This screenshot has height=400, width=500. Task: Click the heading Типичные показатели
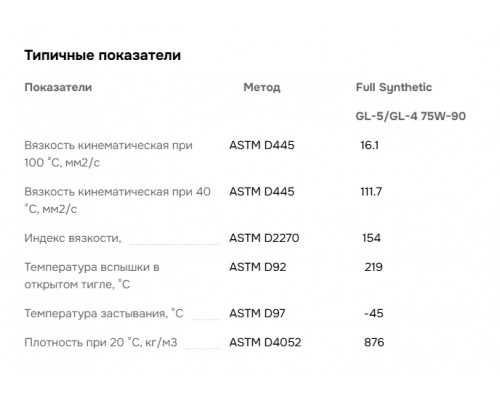point(103,55)
